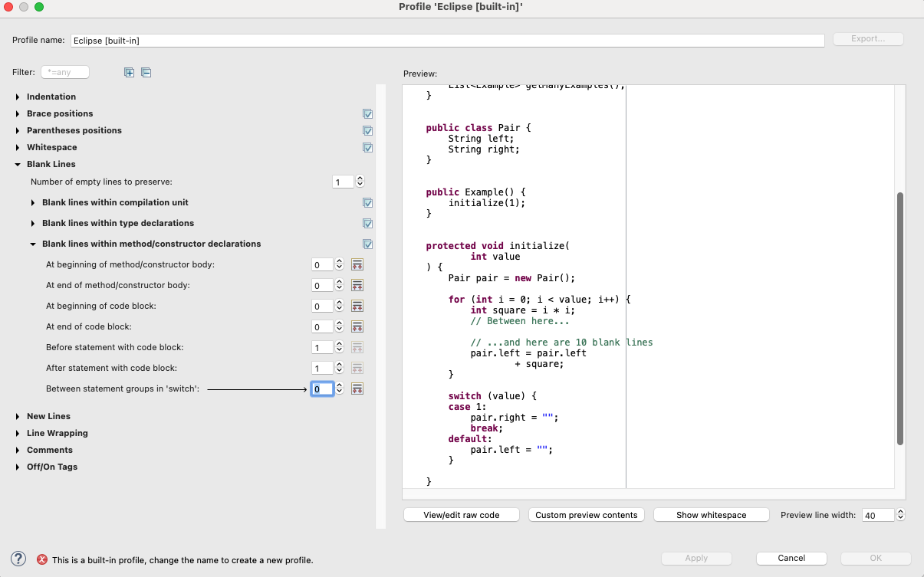The width and height of the screenshot is (924, 577).
Task: Click 'protected void initialize(' line in preview
Action: pos(498,246)
